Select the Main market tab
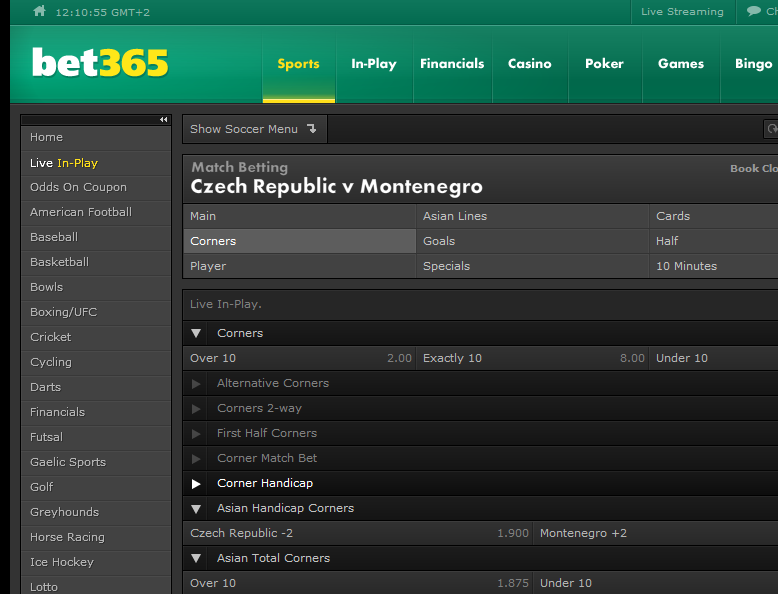The width and height of the screenshot is (778, 594). [300, 216]
